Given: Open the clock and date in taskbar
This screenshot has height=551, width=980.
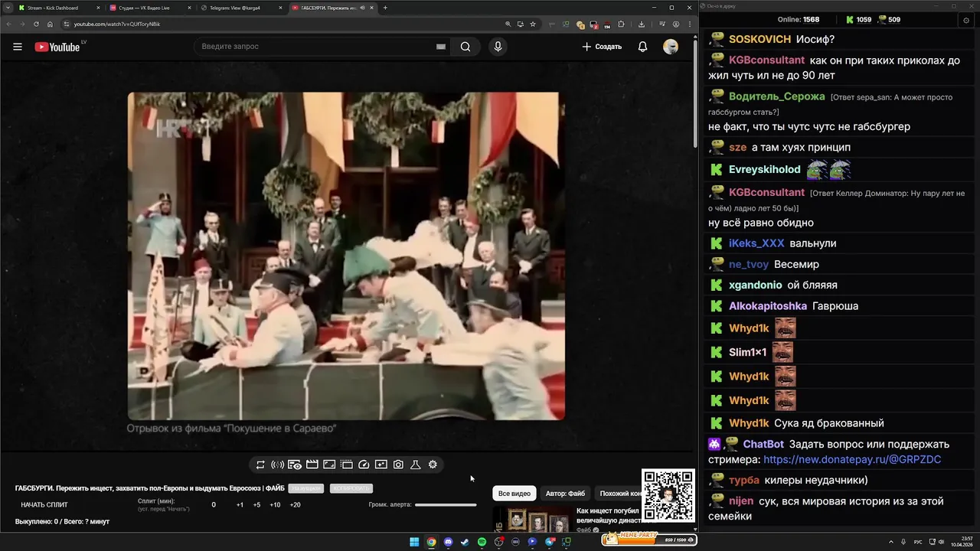Looking at the screenshot, I should [x=962, y=542].
